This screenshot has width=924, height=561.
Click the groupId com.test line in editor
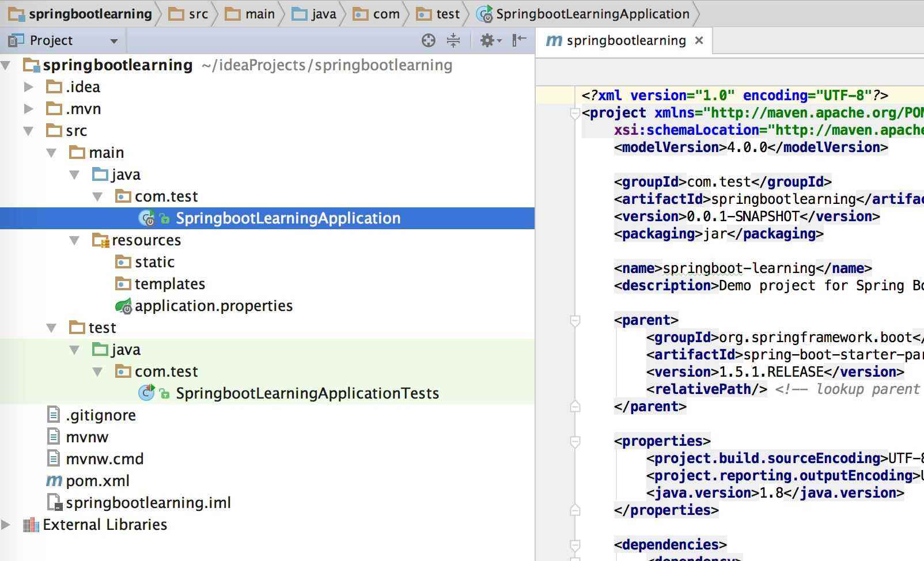click(723, 182)
